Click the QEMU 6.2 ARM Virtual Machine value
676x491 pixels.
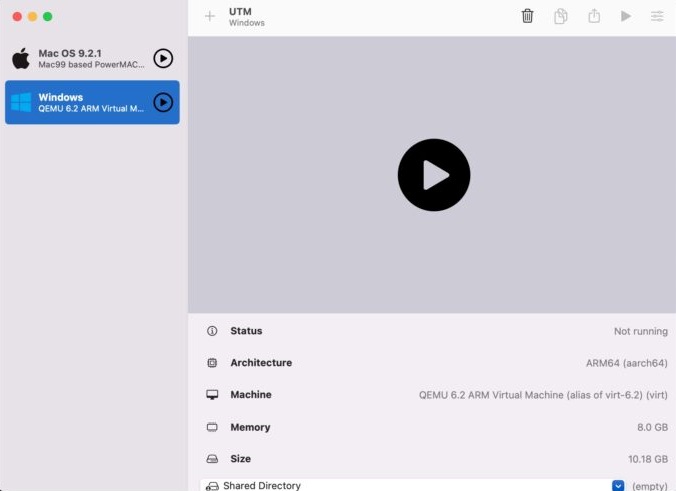[x=543, y=395]
